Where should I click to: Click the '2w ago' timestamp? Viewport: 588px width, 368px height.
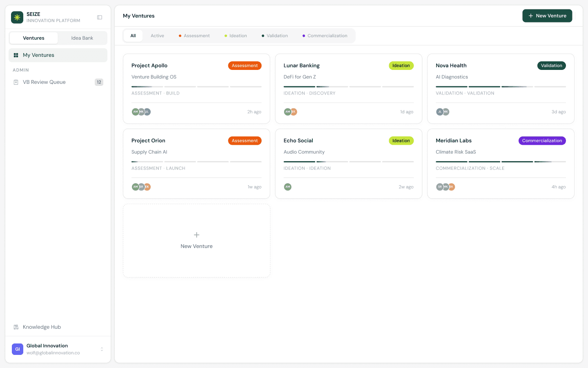[x=406, y=187]
